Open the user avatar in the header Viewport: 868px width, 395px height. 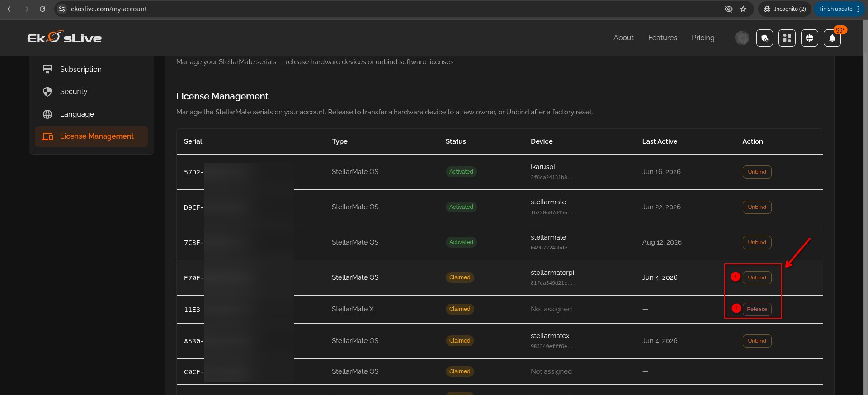pos(742,38)
